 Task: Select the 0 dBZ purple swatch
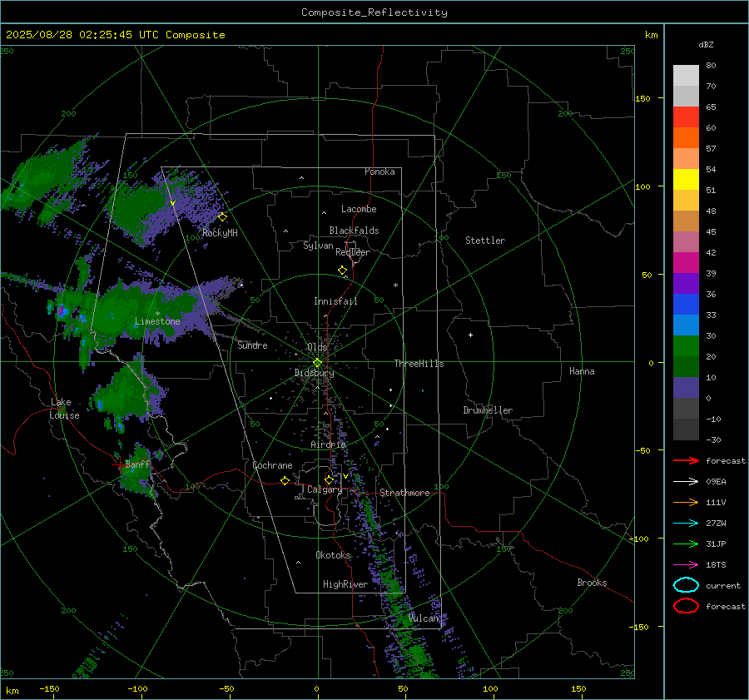[686, 388]
